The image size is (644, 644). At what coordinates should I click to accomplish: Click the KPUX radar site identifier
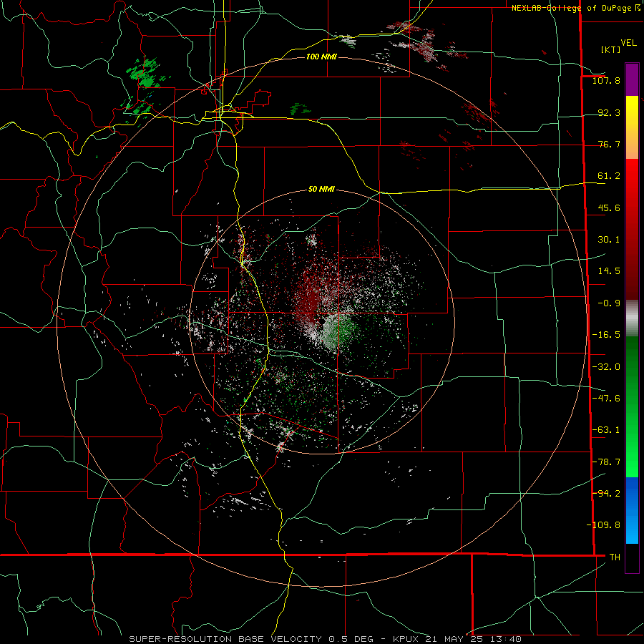tap(406, 639)
